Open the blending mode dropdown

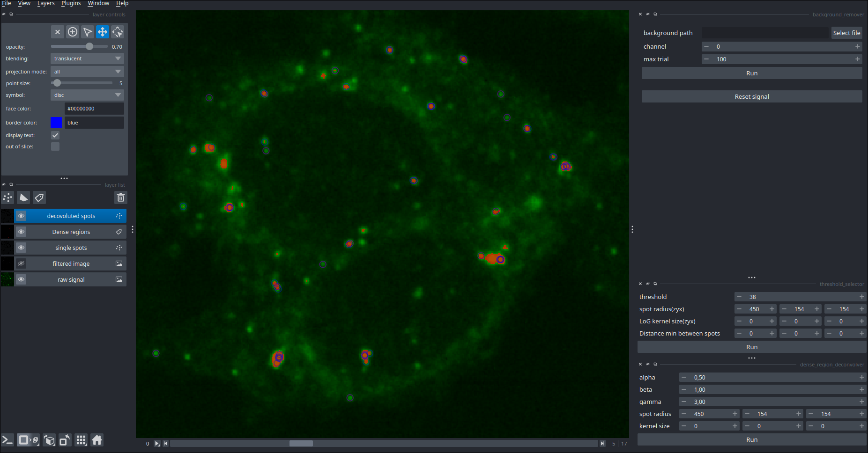87,58
